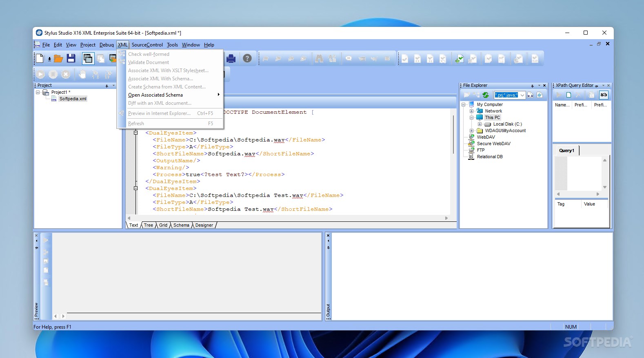This screenshot has width=644, height=358.
Task: Expand the Network node
Action: pyautogui.click(x=471, y=111)
